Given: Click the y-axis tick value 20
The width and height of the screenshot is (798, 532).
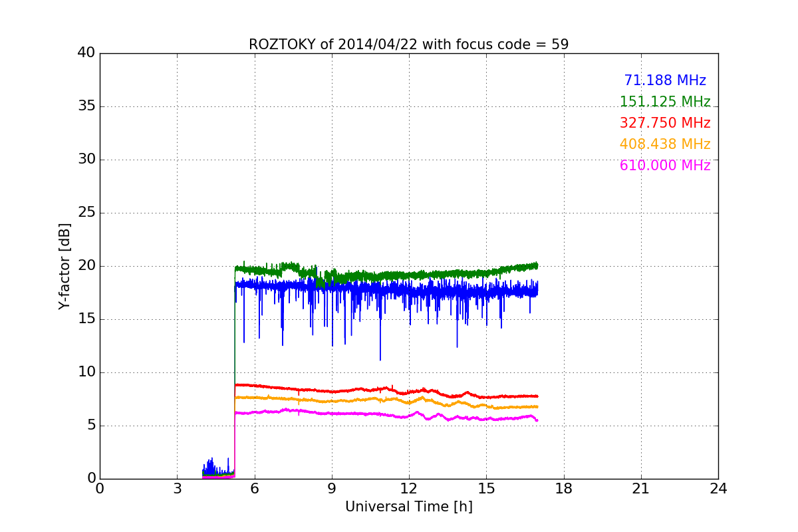Looking at the screenshot, I should click(86, 266).
